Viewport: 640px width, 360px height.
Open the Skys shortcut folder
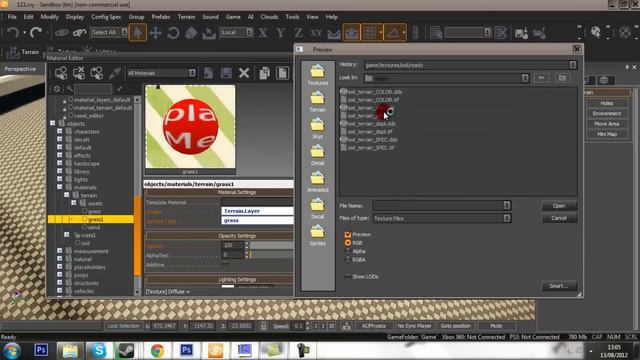pos(318,129)
